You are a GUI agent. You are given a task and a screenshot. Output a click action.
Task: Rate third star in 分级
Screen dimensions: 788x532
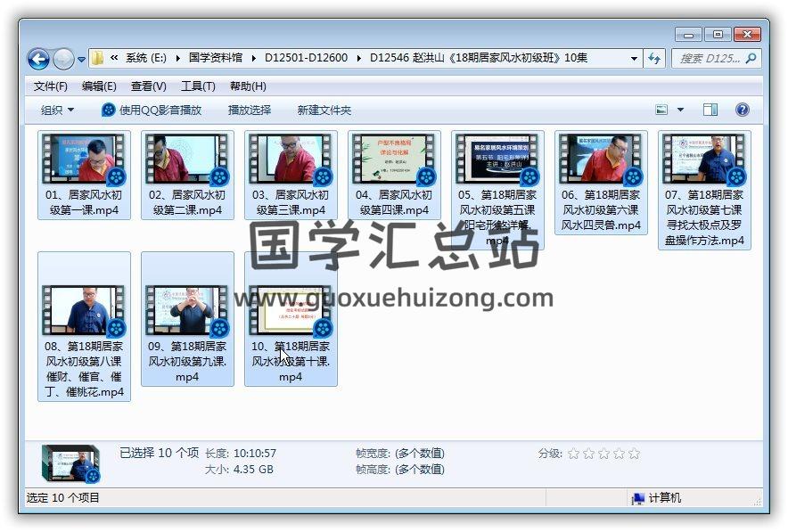tap(604, 454)
